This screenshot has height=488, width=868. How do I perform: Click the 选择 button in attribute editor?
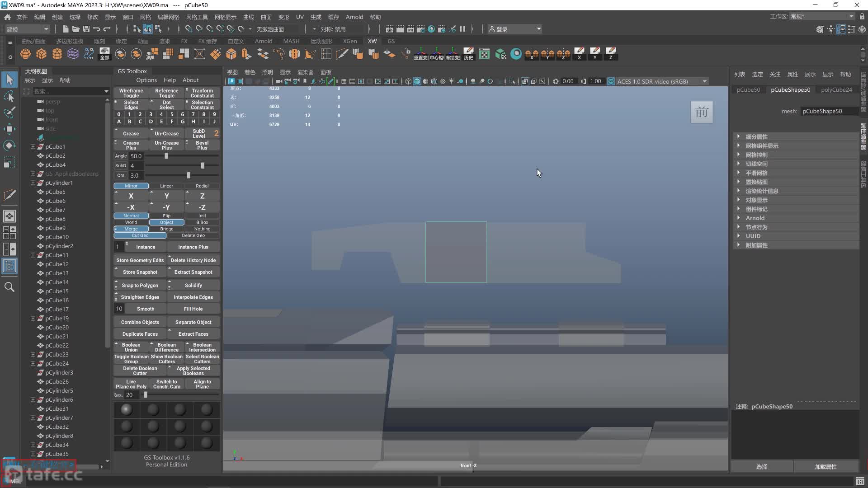762,466
